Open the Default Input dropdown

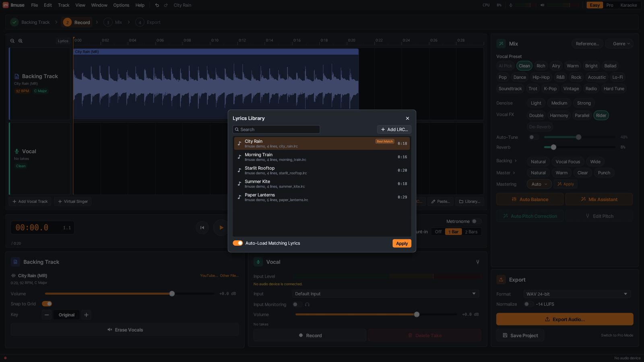pyautogui.click(x=385, y=294)
